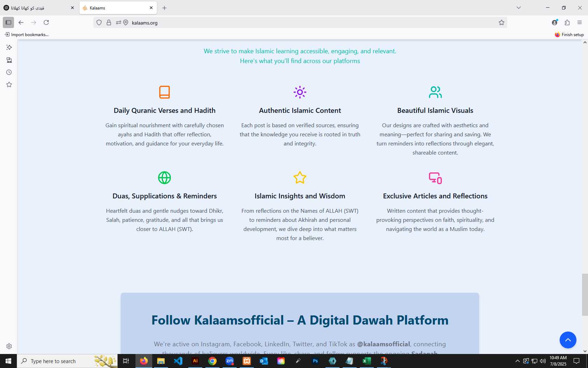This screenshot has height=368, width=588.
Task: Show hidden system tray icons chevron
Action: click(x=518, y=361)
